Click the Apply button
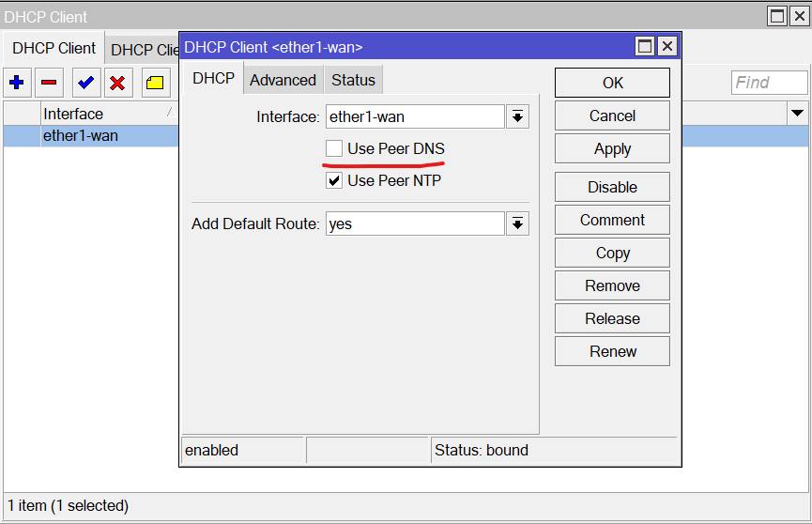 [x=612, y=148]
